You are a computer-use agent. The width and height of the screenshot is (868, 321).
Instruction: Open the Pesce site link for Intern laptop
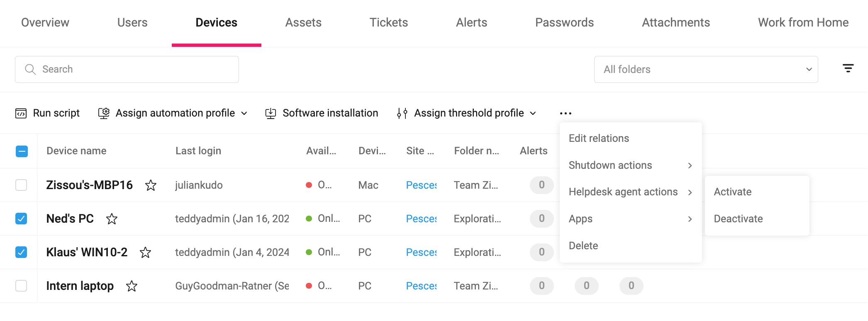tap(421, 286)
